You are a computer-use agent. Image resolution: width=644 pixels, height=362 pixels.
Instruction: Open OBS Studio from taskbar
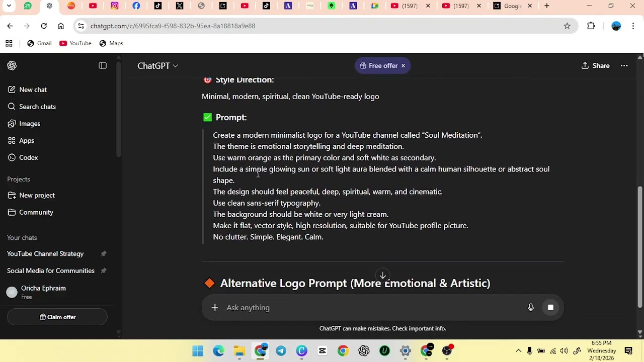447,351
